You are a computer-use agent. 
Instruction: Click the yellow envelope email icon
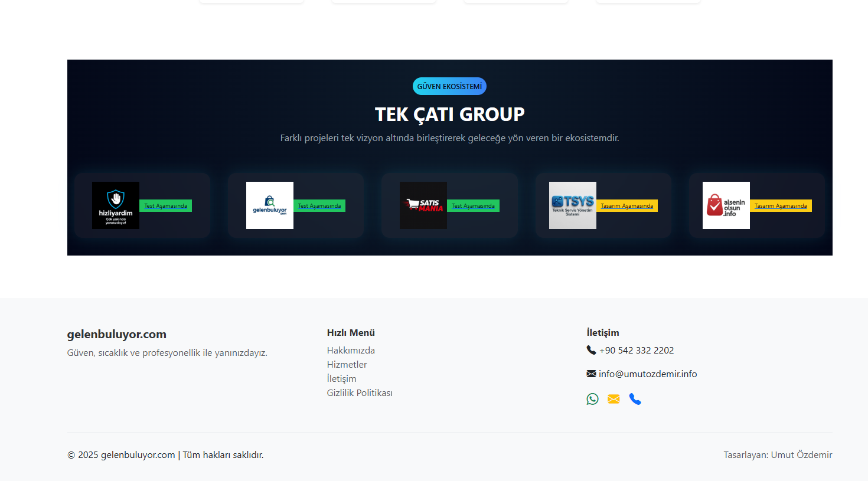614,399
